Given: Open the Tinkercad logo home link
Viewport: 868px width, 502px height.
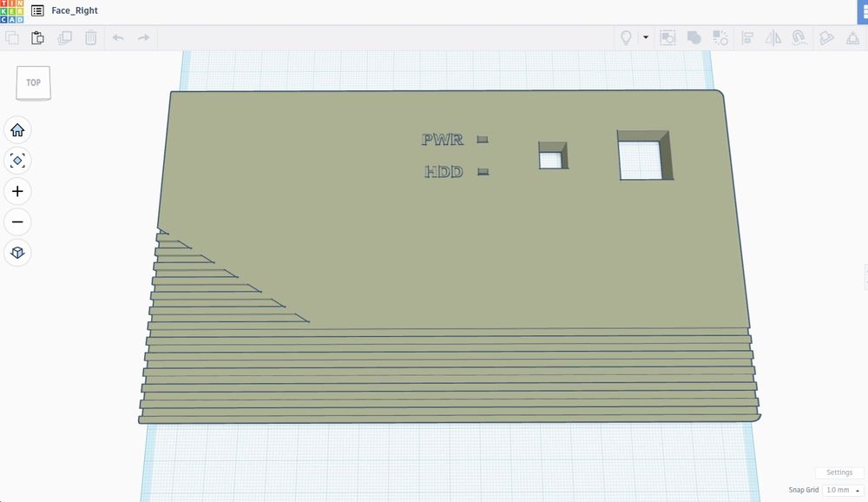Looking at the screenshot, I should click(x=11, y=11).
